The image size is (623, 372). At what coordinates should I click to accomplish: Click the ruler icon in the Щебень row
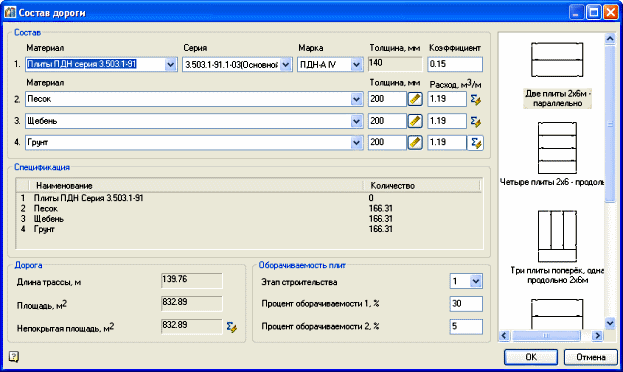click(x=415, y=121)
